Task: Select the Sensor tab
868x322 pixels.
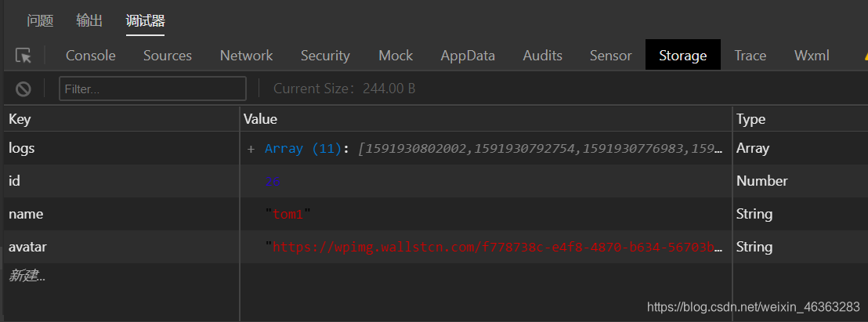Action: click(x=610, y=56)
